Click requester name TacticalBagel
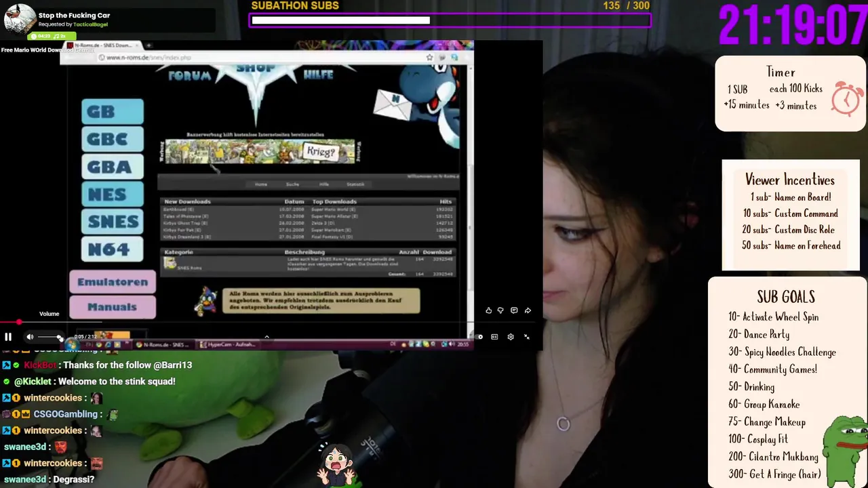This screenshot has width=868, height=488. pos(90,24)
